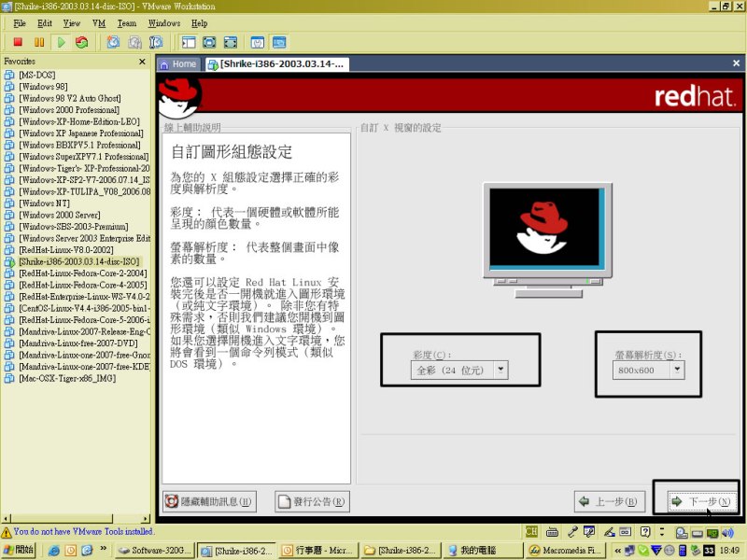
Task: Click the 上一步 (Back) button
Action: (610, 501)
